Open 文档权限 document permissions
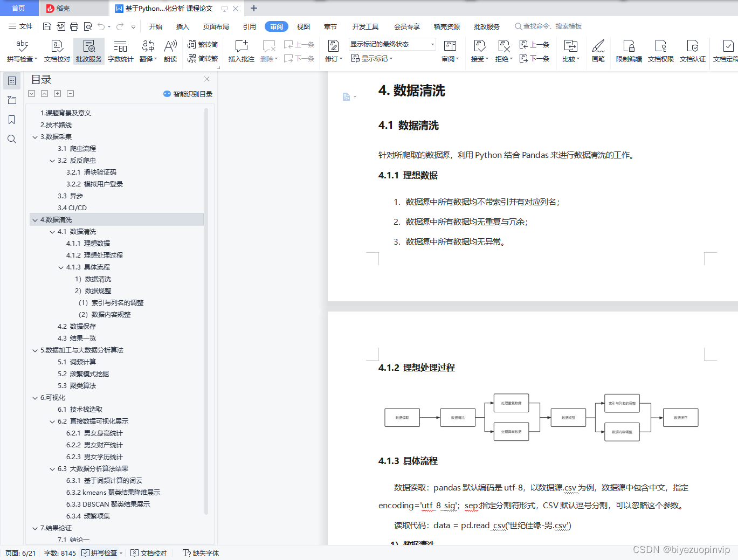738x560 pixels. pos(661,51)
